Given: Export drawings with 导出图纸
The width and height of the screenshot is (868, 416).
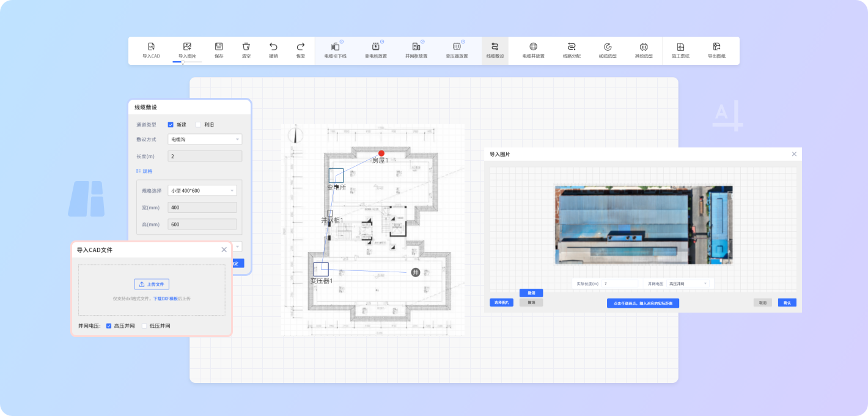Looking at the screenshot, I should tap(716, 50).
